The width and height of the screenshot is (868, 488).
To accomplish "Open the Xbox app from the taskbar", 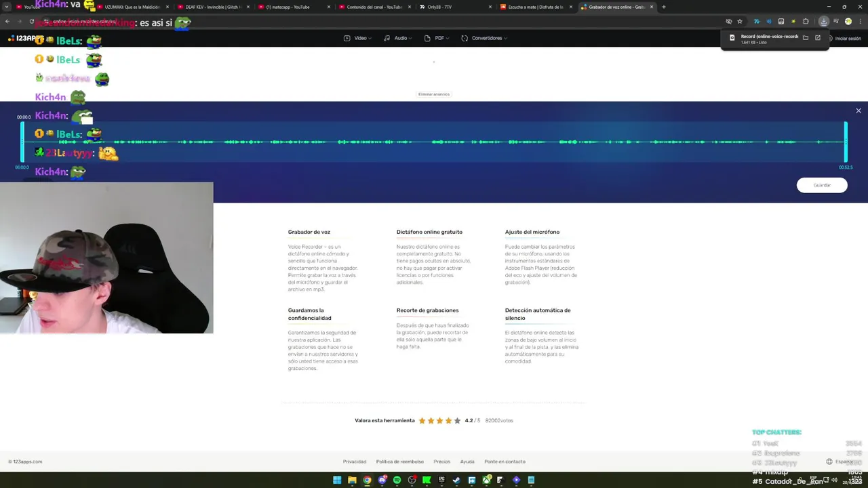I will pyautogui.click(x=486, y=480).
